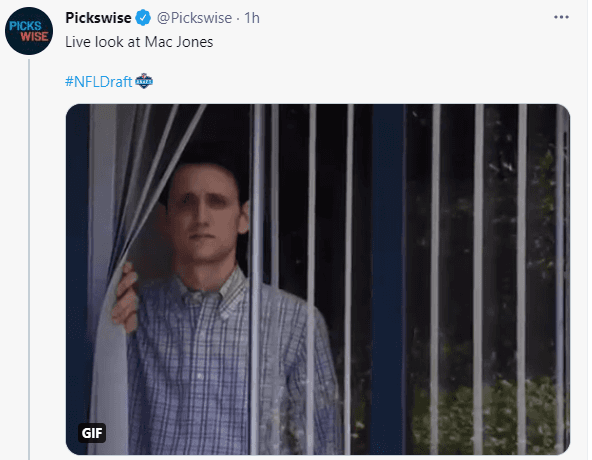The width and height of the screenshot is (592, 460).
Task: Open the Pickswise round profile avatar
Action: [x=29, y=31]
